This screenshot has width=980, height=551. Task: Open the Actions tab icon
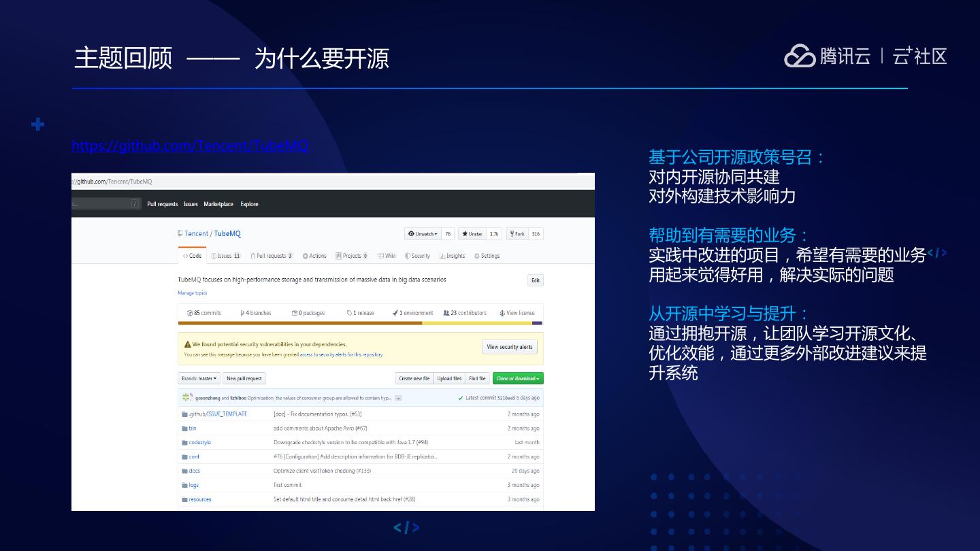click(x=306, y=256)
